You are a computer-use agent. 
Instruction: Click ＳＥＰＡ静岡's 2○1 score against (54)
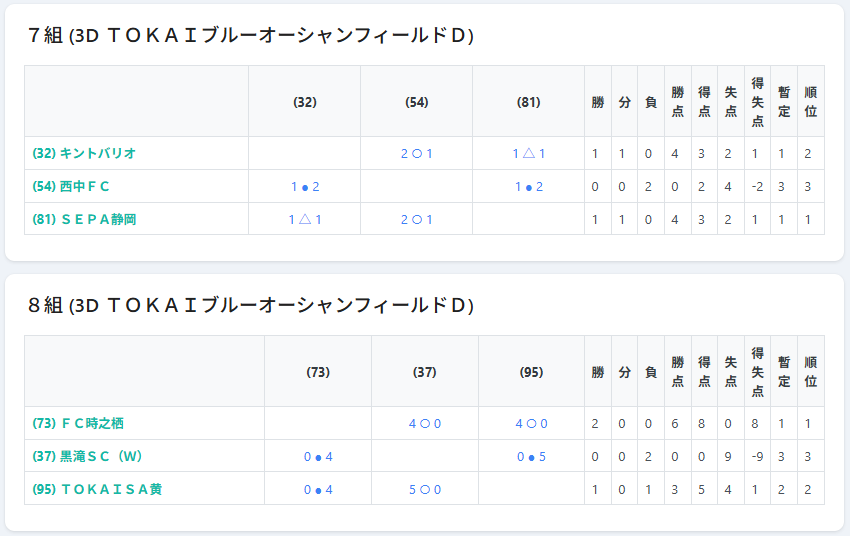coord(416,220)
